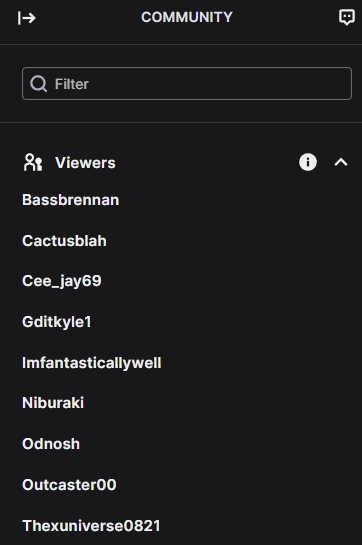Click the COMMUNITY header title
This screenshot has width=362, height=545.
tap(187, 17)
